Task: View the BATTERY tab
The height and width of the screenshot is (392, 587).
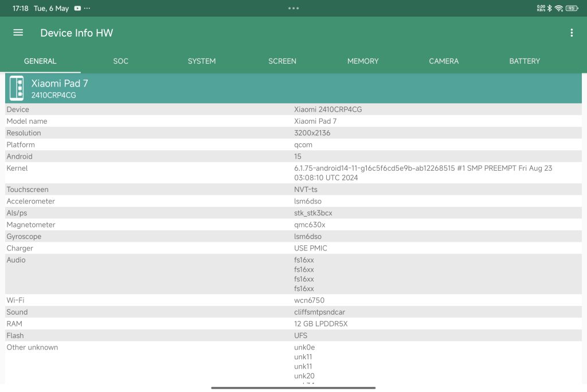Action: [525, 61]
